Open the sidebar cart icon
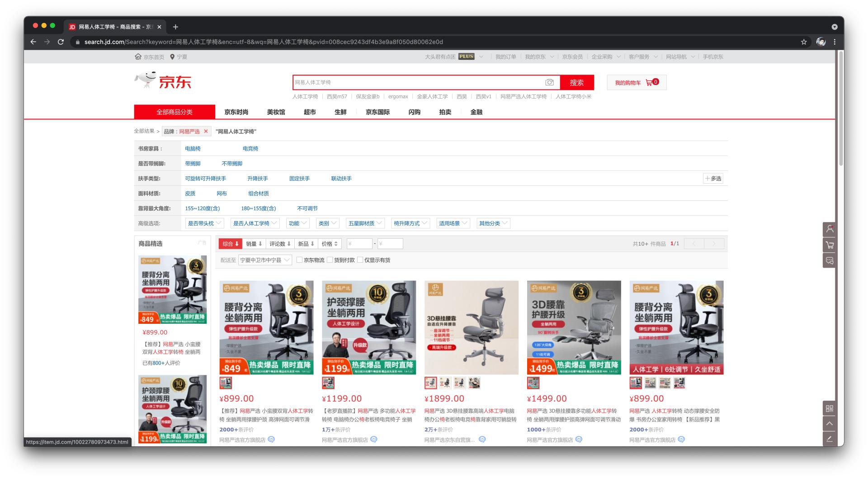Screen dimensions: 868x478 pos(830,245)
